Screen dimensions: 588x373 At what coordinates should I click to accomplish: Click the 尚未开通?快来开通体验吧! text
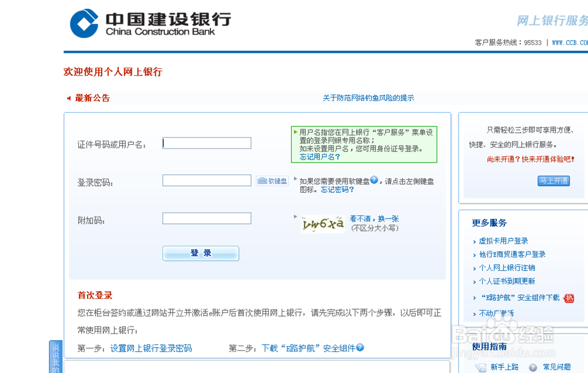click(x=530, y=159)
